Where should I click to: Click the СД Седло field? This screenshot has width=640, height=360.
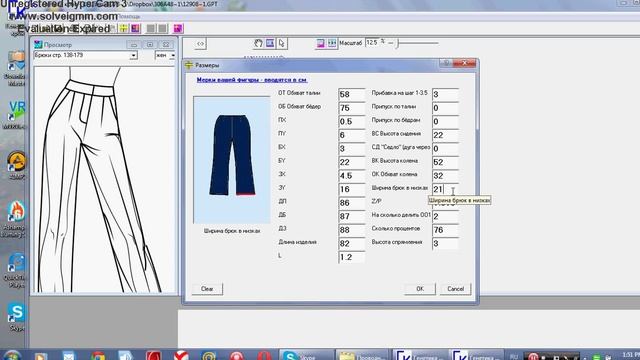tap(445, 149)
